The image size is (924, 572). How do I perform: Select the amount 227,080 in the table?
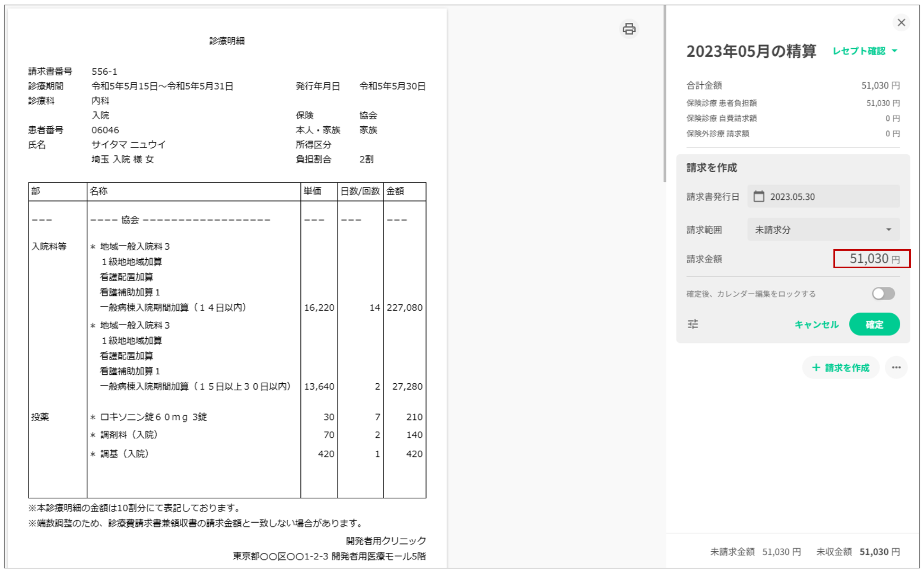pos(405,307)
